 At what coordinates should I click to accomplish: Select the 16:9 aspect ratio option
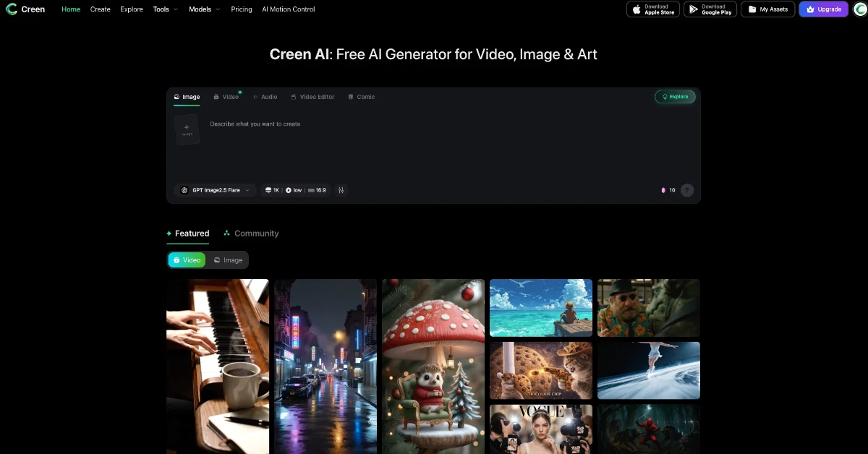click(317, 190)
